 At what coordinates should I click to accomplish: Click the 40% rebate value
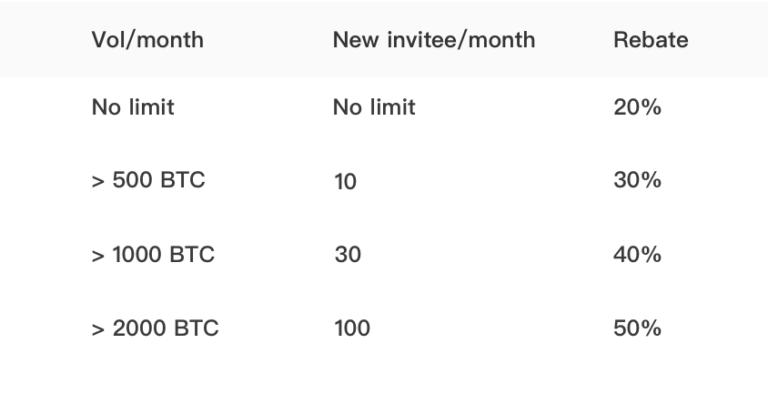click(637, 254)
